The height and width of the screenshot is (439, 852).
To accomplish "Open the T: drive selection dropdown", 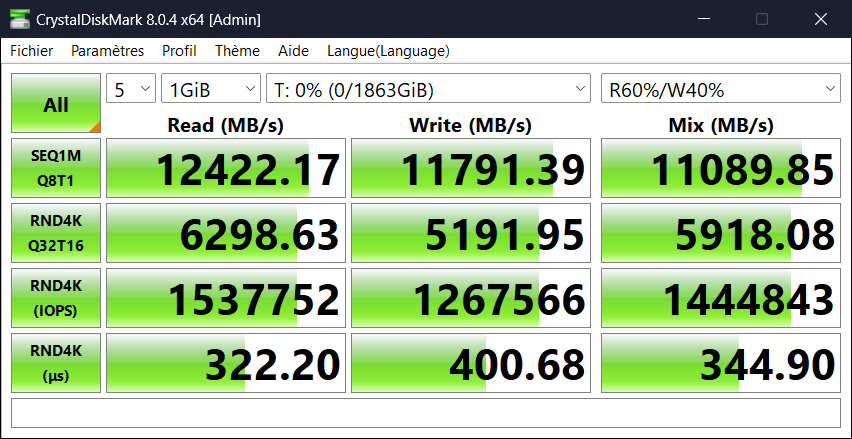I will [x=429, y=90].
